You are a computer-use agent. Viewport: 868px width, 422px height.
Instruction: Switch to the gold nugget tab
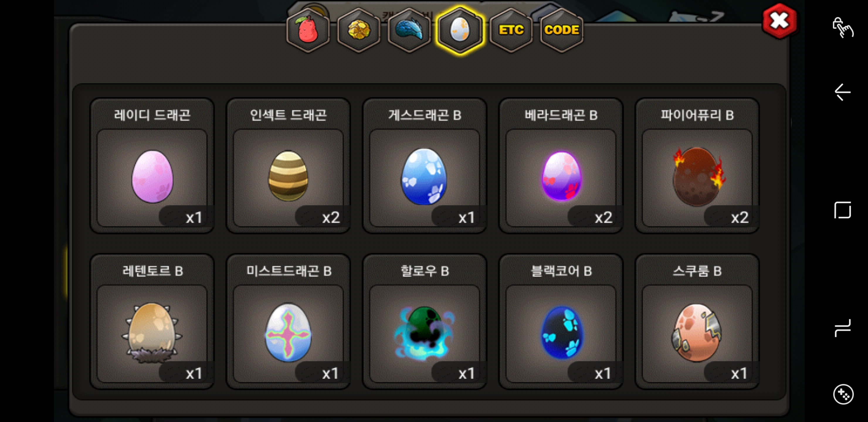tap(359, 30)
